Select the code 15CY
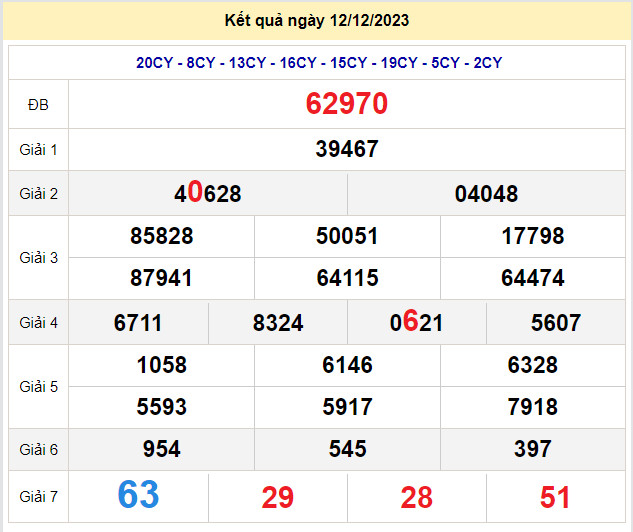 tap(349, 63)
